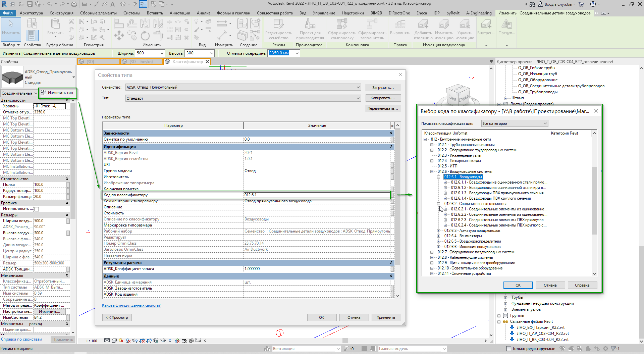Select the Text tool (letter A icon)
The image size is (644, 354).
(112, 4)
